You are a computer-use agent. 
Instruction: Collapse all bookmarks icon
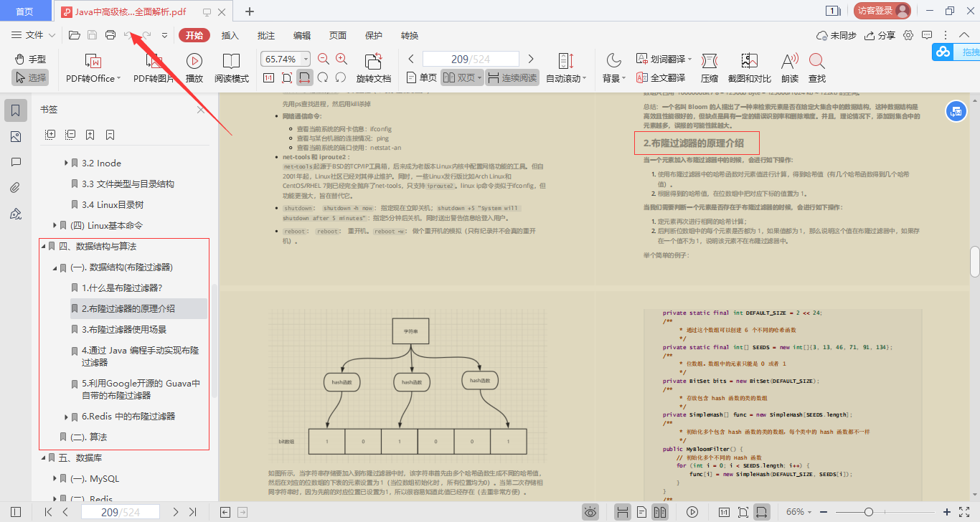(x=70, y=134)
